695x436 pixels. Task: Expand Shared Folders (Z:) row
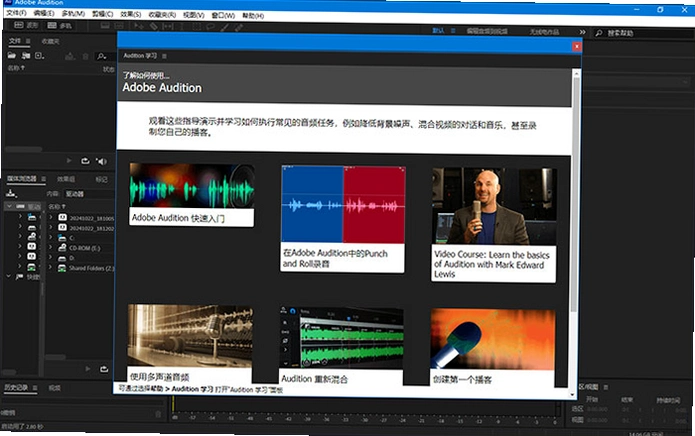[x=51, y=267]
